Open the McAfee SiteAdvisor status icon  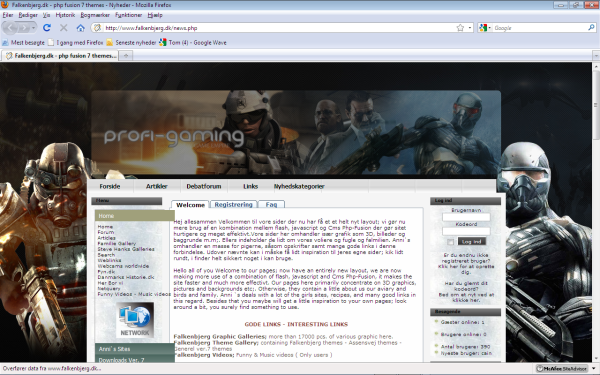click(x=562, y=369)
